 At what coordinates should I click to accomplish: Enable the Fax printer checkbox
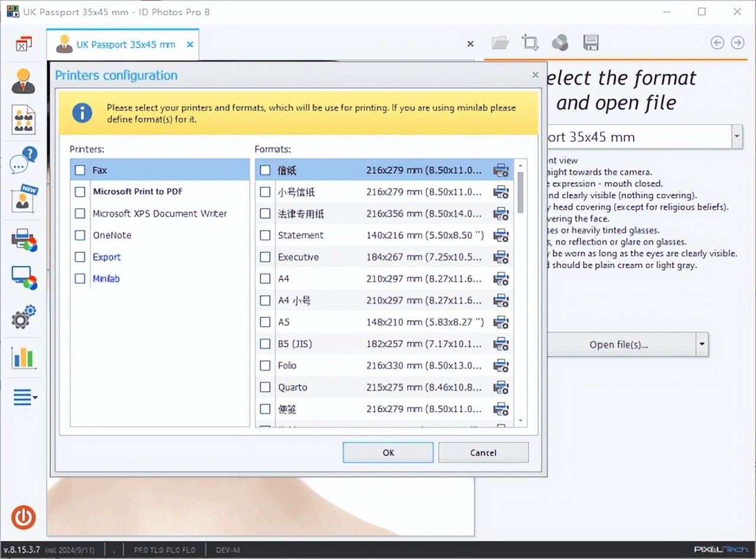tap(80, 170)
